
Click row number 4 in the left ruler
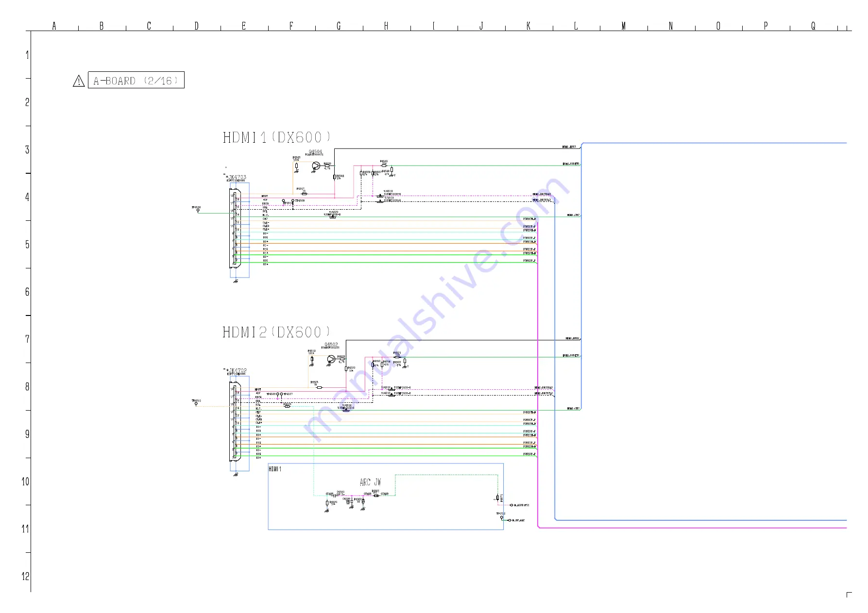click(27, 197)
